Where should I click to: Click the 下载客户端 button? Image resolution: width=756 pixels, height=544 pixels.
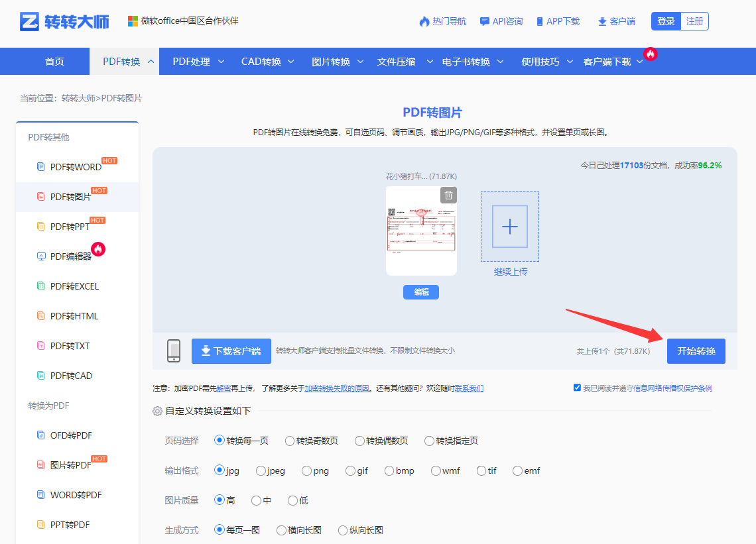[231, 351]
